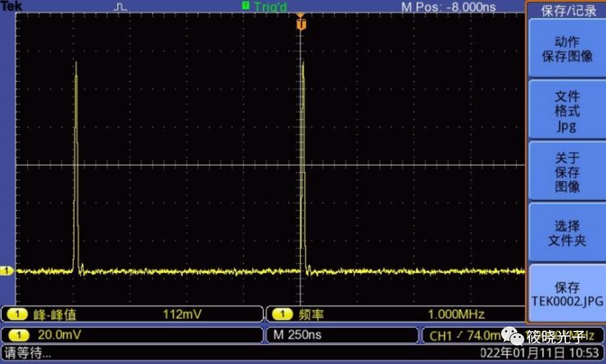Click the 112mV peak-to-peak measurement readout
The width and height of the screenshot is (606, 364).
point(182,315)
